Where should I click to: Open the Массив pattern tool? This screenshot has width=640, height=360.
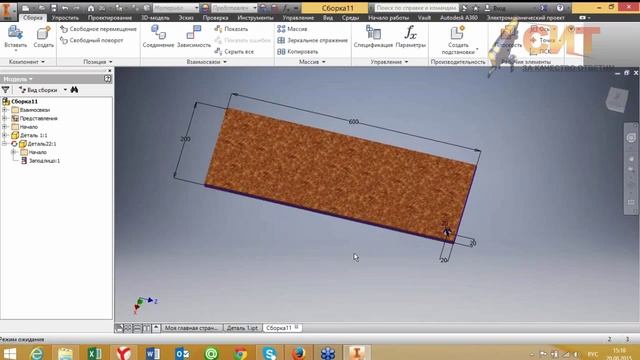tap(292, 29)
